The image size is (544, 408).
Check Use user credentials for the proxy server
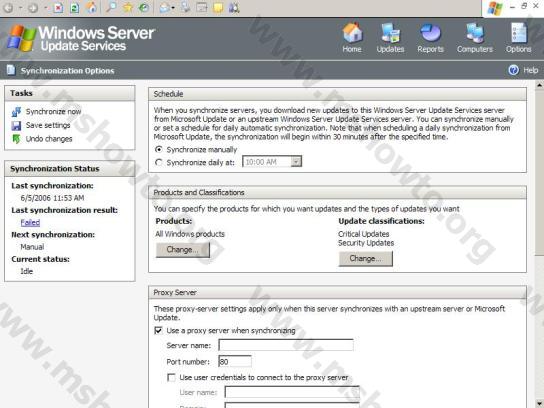(171, 377)
